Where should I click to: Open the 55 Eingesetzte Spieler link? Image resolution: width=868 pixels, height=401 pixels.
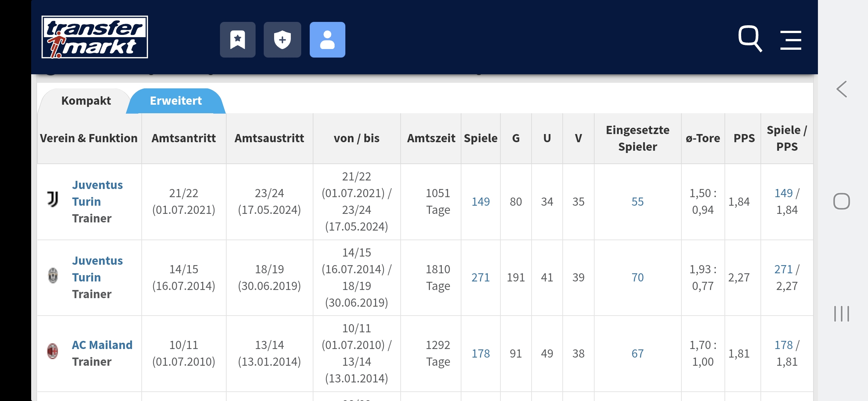tap(638, 202)
